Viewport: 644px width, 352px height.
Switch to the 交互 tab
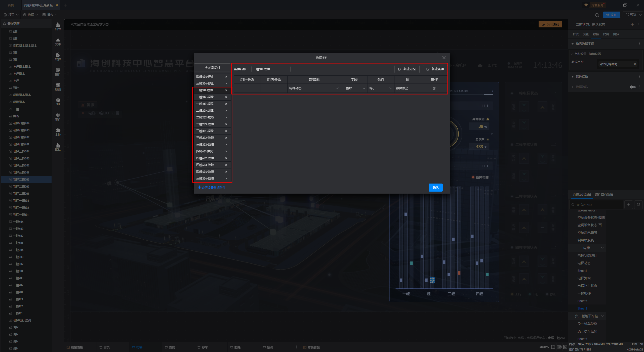pos(586,34)
